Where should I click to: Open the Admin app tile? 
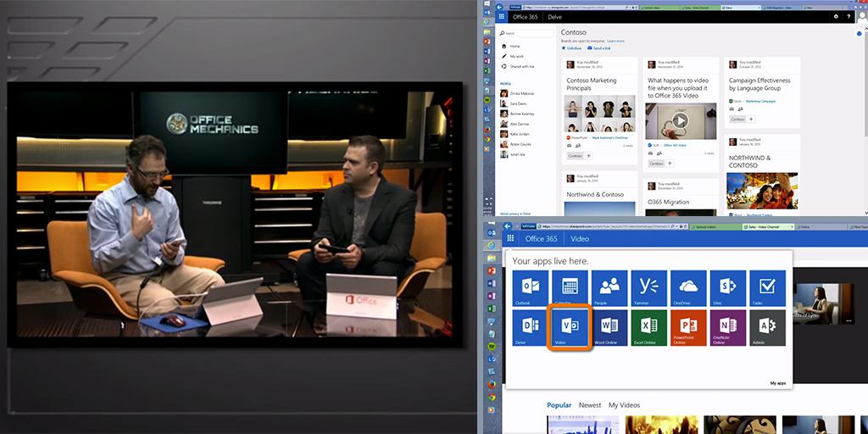(x=768, y=328)
